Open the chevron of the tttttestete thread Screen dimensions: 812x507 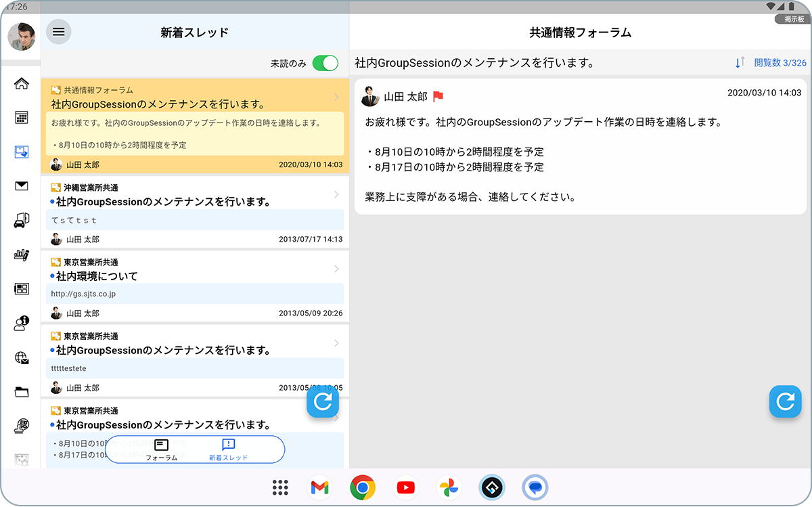click(x=336, y=344)
